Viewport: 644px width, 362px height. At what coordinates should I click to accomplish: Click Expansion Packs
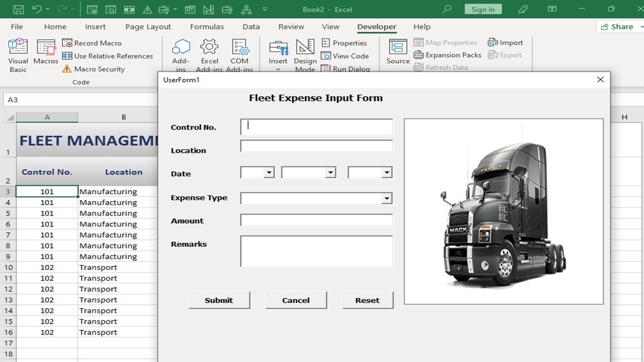[448, 55]
